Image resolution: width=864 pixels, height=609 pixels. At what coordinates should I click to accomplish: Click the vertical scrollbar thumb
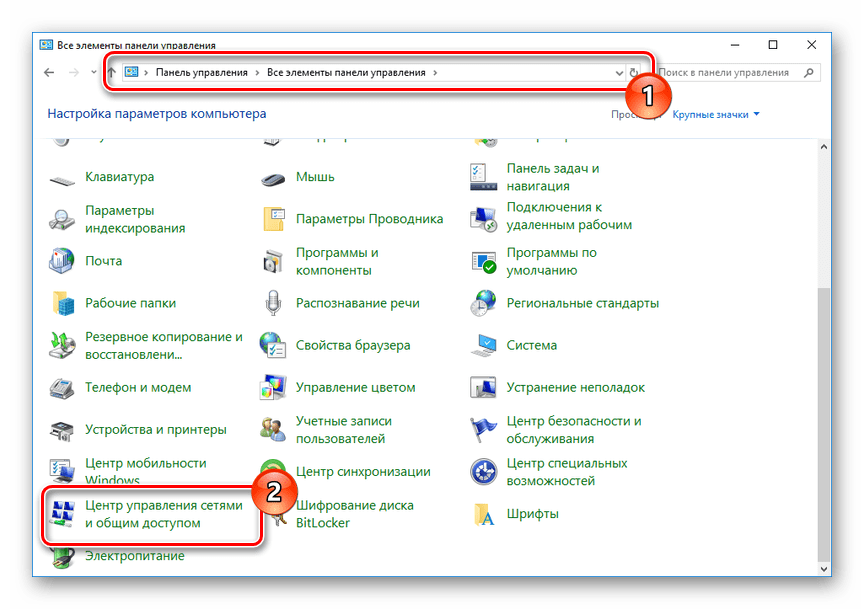click(x=823, y=420)
